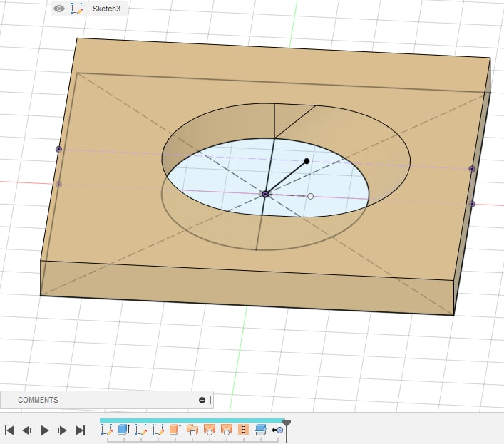Select the upper-right purple point on block edge

[472, 169]
